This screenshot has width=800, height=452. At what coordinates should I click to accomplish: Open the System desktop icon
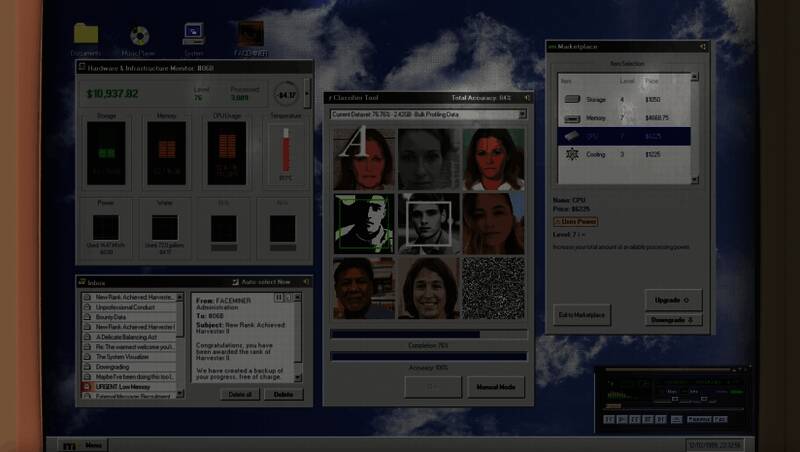[194, 34]
